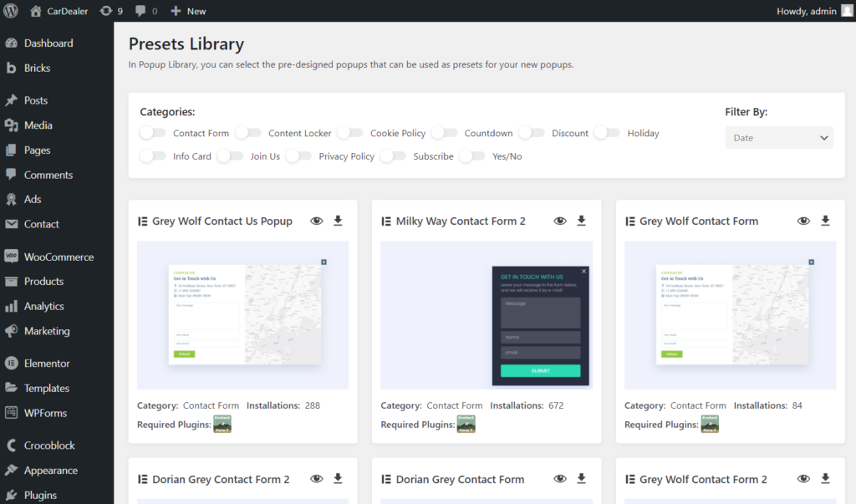Preview Dorian Grey Contact Form preset
The width and height of the screenshot is (856, 504).
pos(560,479)
